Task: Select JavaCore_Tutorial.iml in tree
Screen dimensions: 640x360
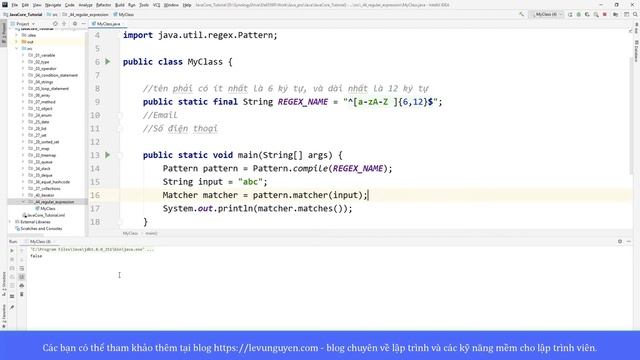Action: point(44,215)
